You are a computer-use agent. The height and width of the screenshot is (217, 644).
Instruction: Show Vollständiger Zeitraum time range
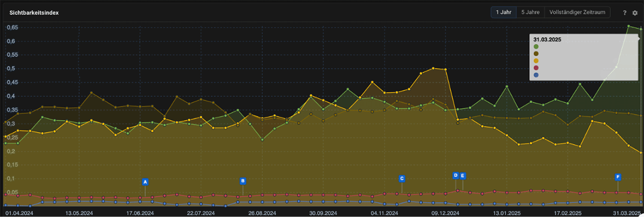click(577, 12)
